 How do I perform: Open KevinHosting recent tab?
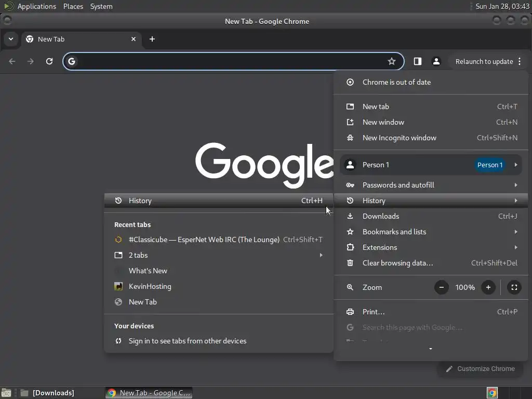coord(219,286)
